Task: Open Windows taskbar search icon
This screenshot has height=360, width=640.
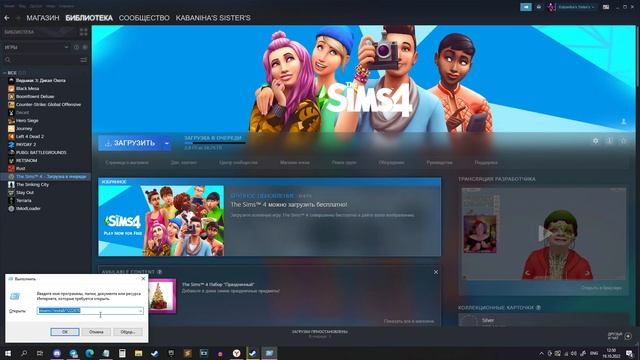Action: pos(24,353)
